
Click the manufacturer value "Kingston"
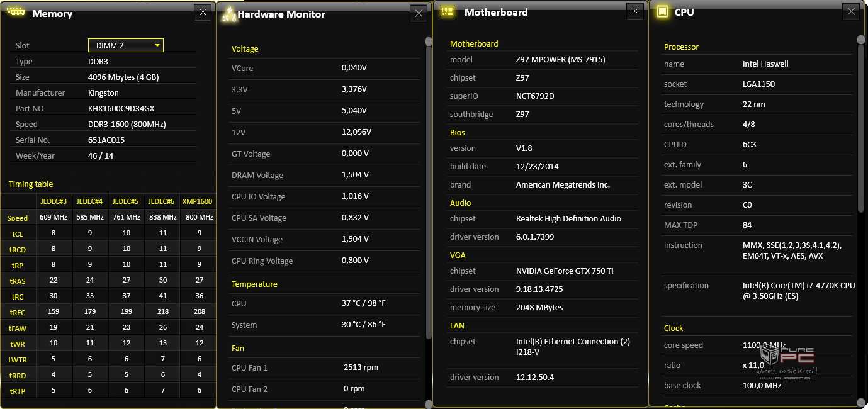click(103, 92)
